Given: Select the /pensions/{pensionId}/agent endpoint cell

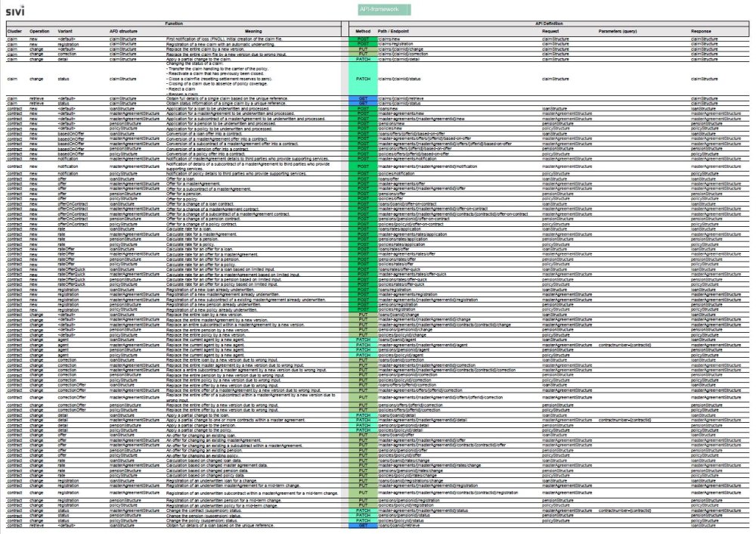Looking at the screenshot, I should click(404, 349).
